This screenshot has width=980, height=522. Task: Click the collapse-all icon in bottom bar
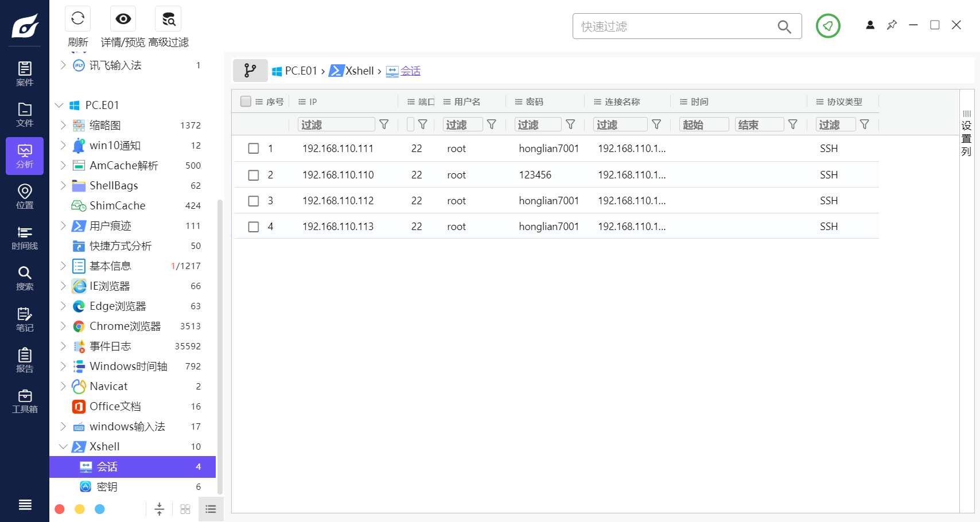pos(160,509)
